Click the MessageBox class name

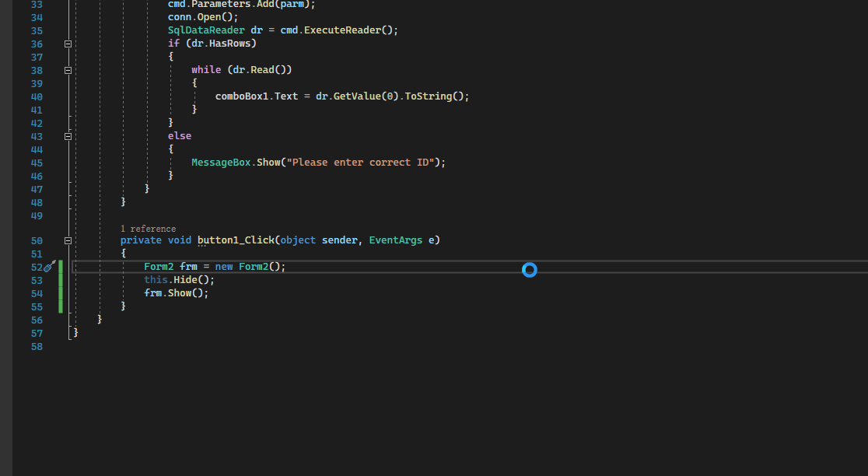point(221,163)
